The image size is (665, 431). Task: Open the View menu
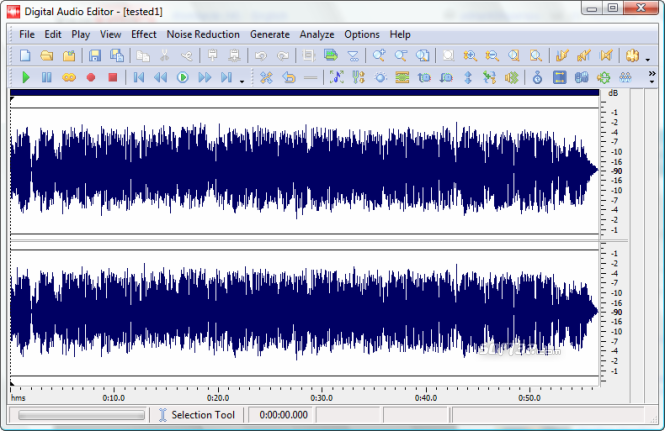tap(111, 34)
